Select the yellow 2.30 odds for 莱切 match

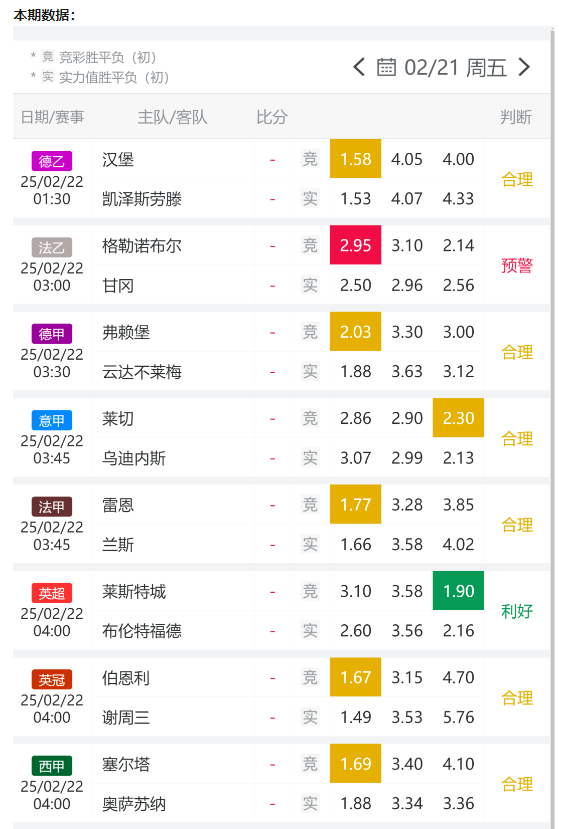458,418
